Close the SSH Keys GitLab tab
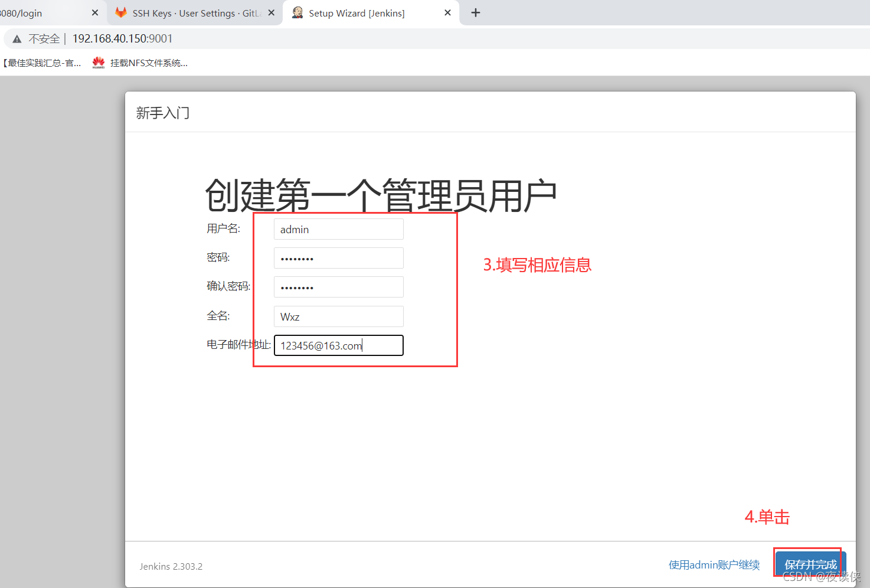Image resolution: width=870 pixels, height=588 pixels. coord(272,12)
